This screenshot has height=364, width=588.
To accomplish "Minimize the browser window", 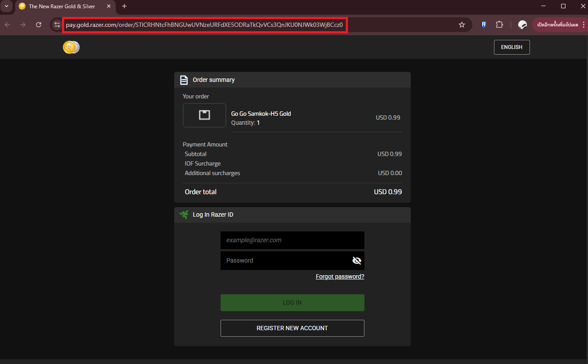I will [543, 6].
